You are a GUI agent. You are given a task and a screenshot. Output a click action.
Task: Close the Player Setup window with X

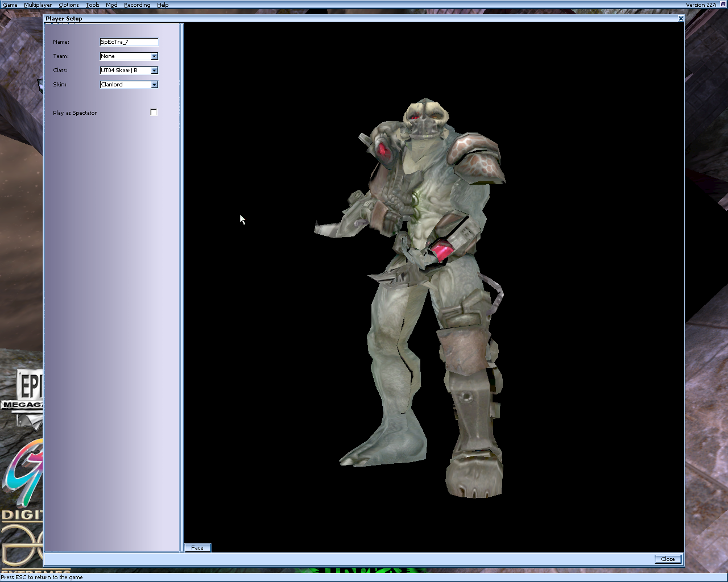point(681,19)
